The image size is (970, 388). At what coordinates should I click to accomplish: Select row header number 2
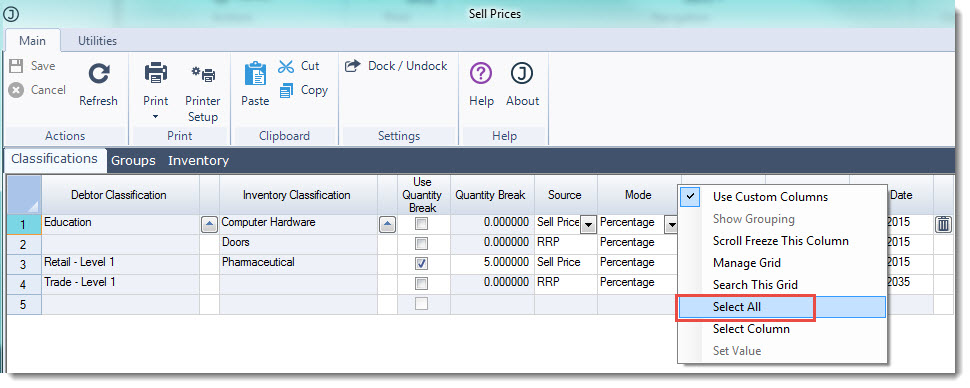24,244
